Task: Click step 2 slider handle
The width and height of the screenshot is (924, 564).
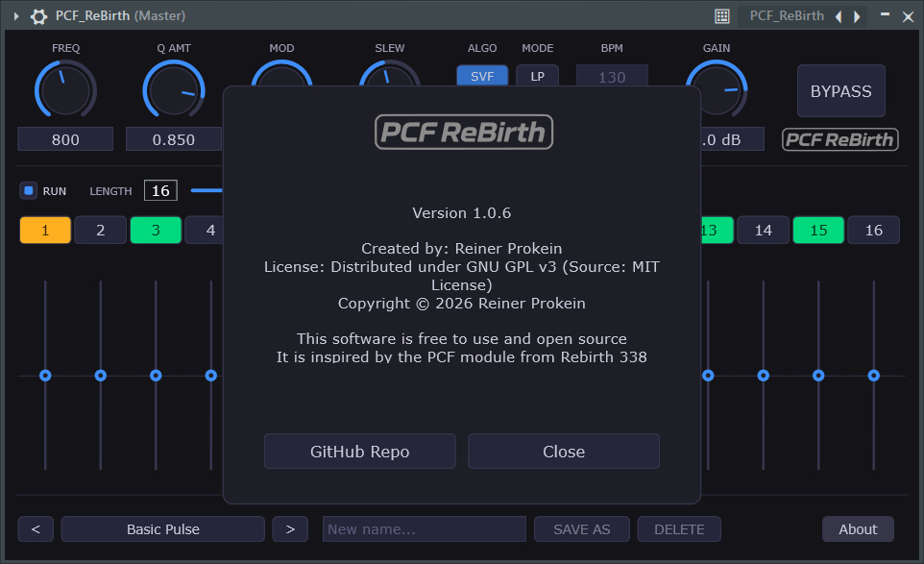Action: pos(101,376)
